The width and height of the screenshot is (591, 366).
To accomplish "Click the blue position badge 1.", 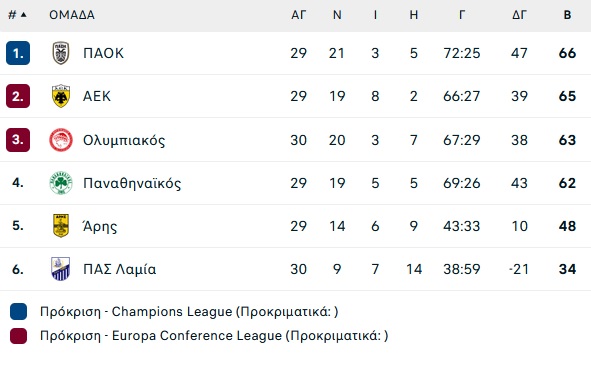I will pos(18,53).
